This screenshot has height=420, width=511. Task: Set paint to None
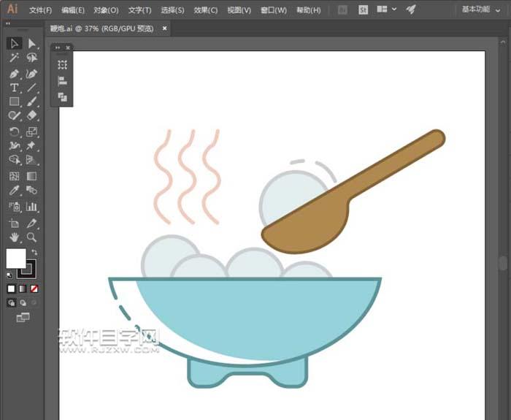pos(34,289)
